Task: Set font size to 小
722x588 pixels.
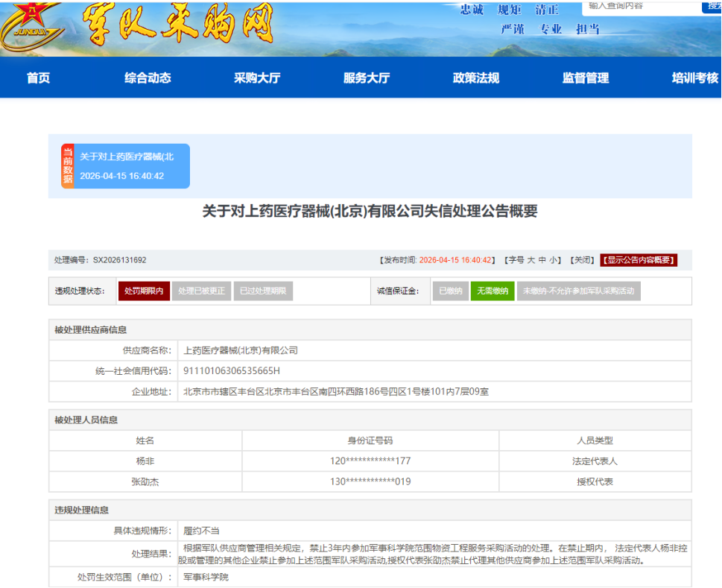Action: click(x=554, y=260)
